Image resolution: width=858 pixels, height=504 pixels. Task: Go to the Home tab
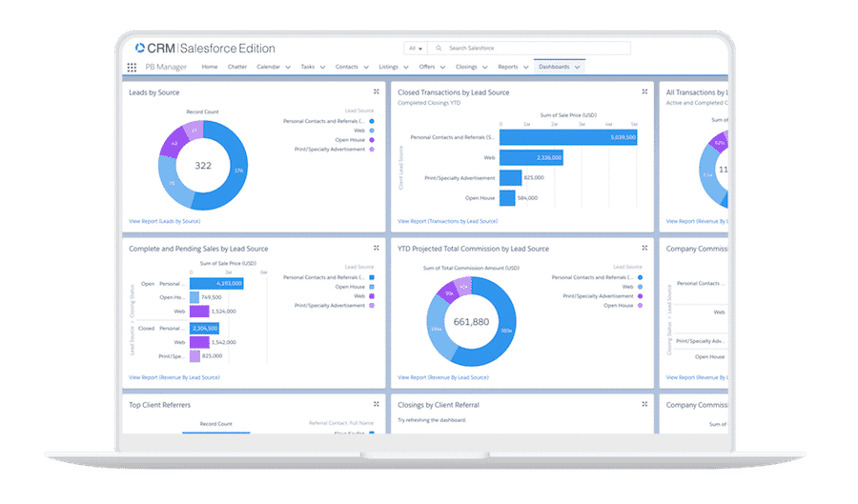coord(210,67)
